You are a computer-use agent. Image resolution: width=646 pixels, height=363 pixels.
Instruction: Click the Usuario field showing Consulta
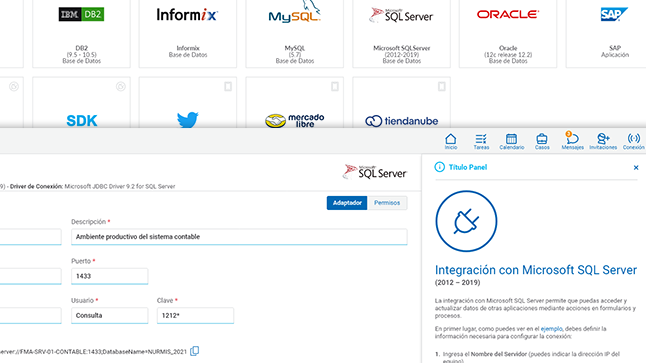pos(110,316)
